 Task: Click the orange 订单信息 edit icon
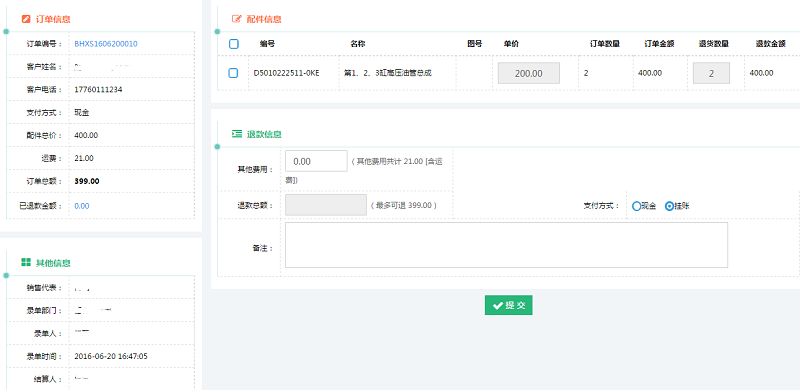[x=26, y=19]
